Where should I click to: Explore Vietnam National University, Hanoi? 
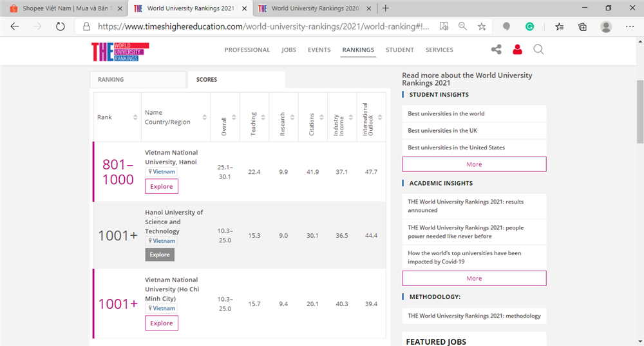tap(162, 187)
